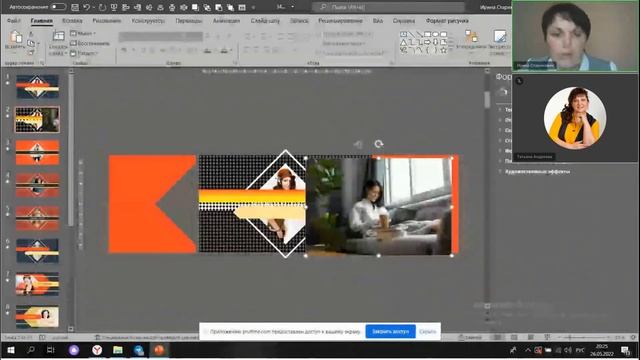The height and width of the screenshot is (360, 640).
Task: Click the Восстановить reset button
Action: point(90,43)
